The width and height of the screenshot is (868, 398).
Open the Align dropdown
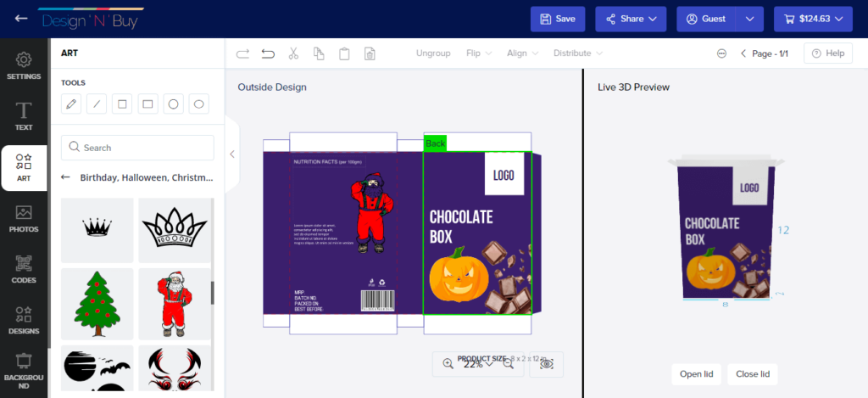click(522, 53)
